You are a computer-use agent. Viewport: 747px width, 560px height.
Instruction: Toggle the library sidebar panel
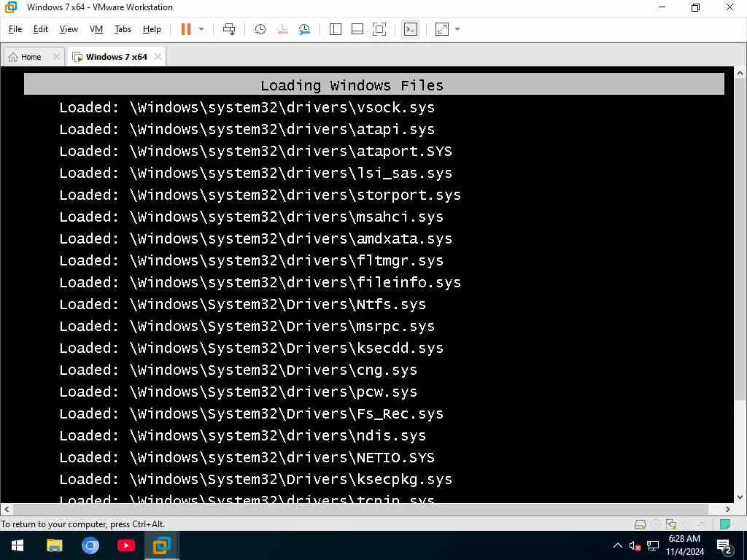[336, 29]
